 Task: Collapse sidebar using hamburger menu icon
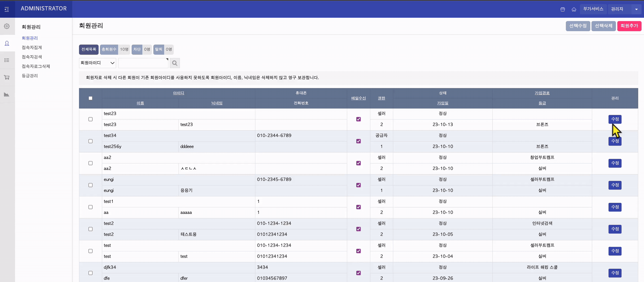click(x=7, y=9)
